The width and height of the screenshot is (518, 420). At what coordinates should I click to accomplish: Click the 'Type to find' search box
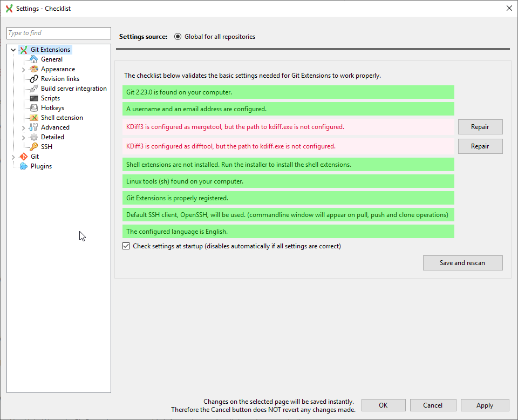(x=58, y=33)
